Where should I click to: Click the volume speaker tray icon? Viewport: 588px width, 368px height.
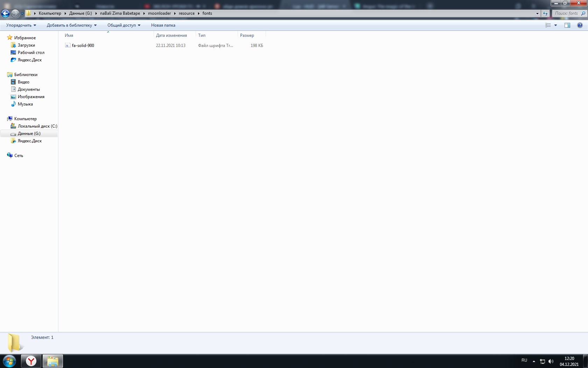tap(551, 361)
